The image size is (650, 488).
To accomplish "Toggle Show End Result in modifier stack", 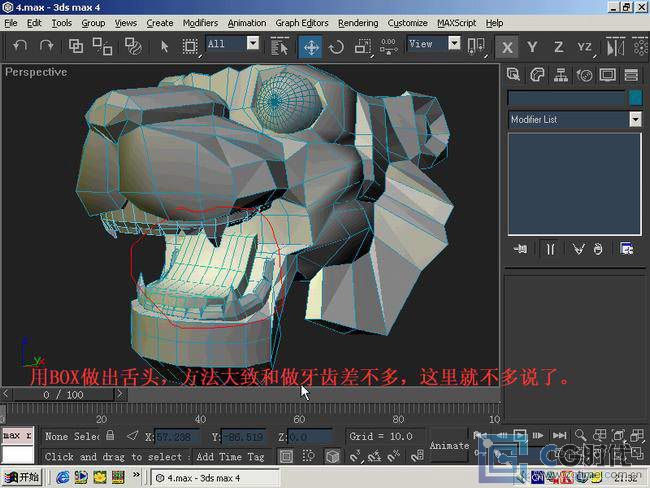I will tap(550, 249).
